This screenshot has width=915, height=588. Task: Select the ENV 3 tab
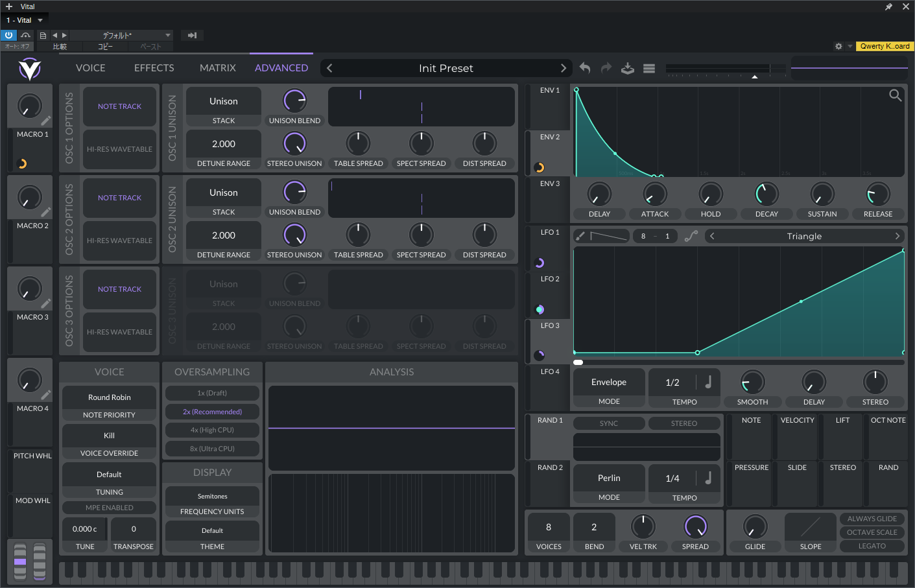[549, 200]
